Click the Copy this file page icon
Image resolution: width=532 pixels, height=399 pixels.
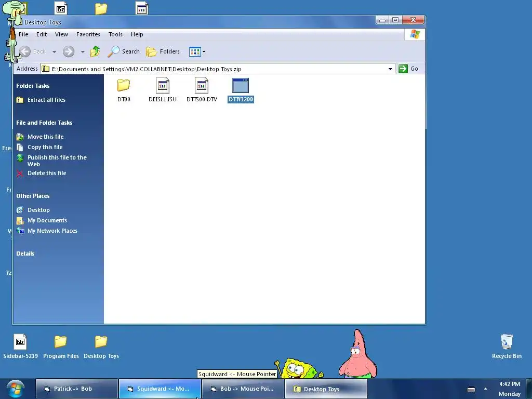(20, 147)
